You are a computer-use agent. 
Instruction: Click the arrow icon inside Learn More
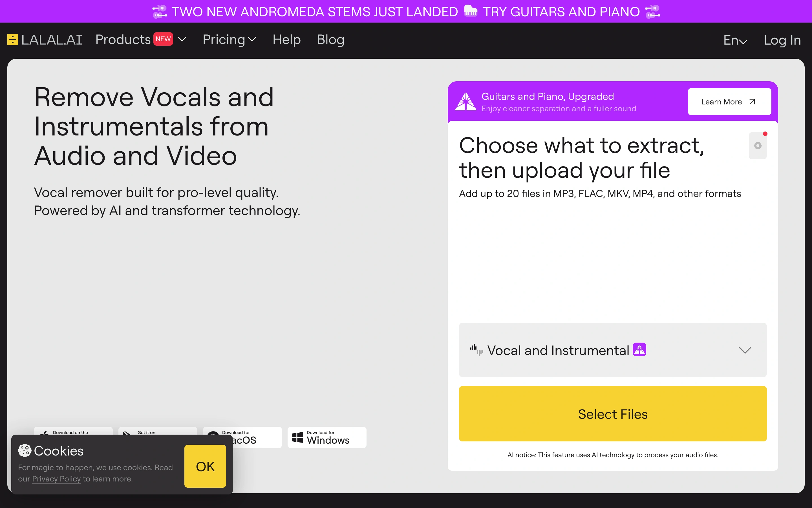[752, 102]
